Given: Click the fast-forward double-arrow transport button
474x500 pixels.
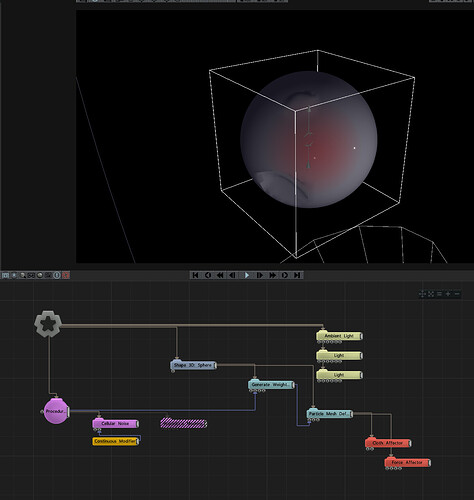Looking at the screenshot, I should [x=272, y=275].
